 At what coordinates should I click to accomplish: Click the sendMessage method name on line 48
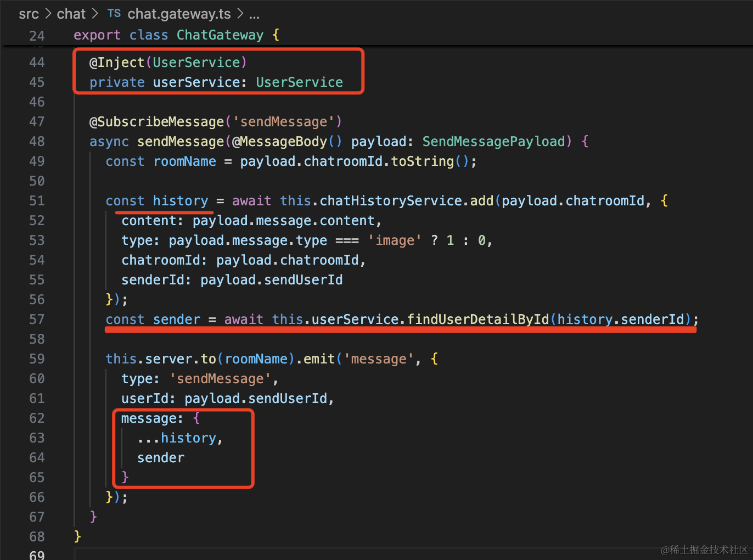tap(181, 142)
